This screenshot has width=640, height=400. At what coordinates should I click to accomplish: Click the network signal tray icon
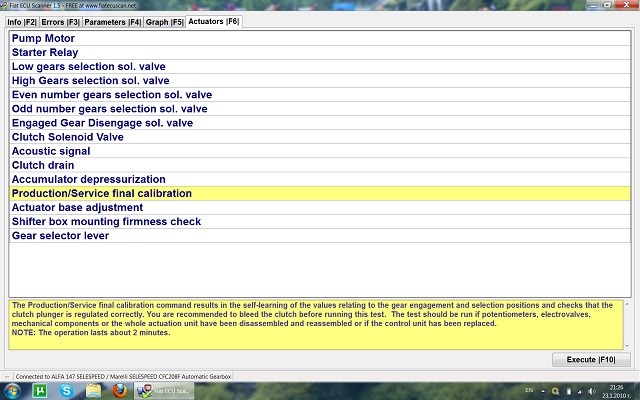577,390
